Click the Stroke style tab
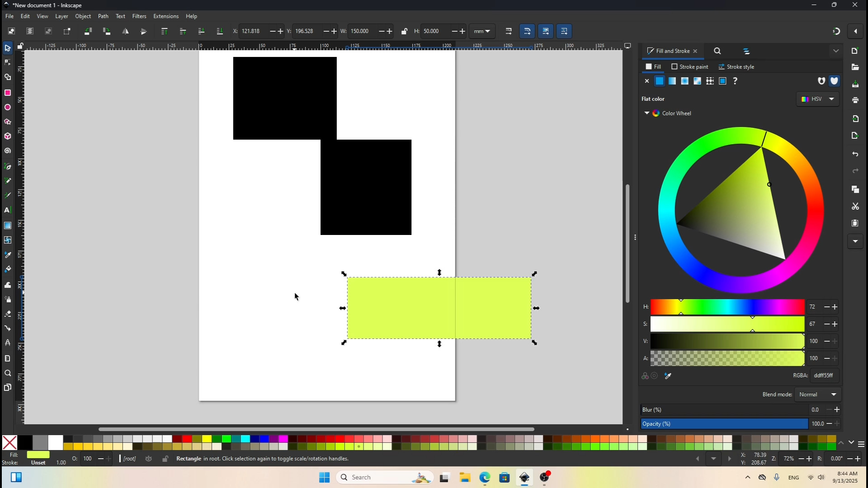Viewport: 868px width, 488px height. (736, 67)
